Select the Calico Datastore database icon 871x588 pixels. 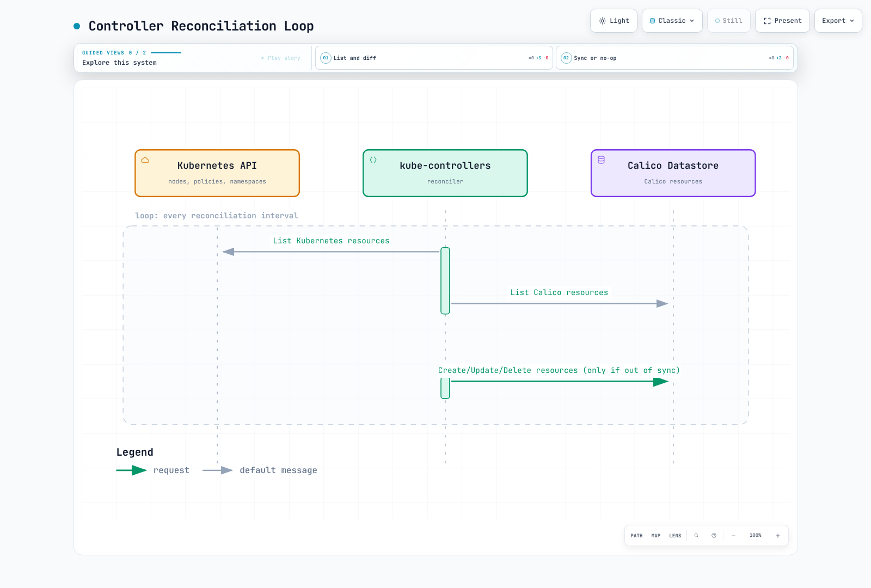[602, 160]
